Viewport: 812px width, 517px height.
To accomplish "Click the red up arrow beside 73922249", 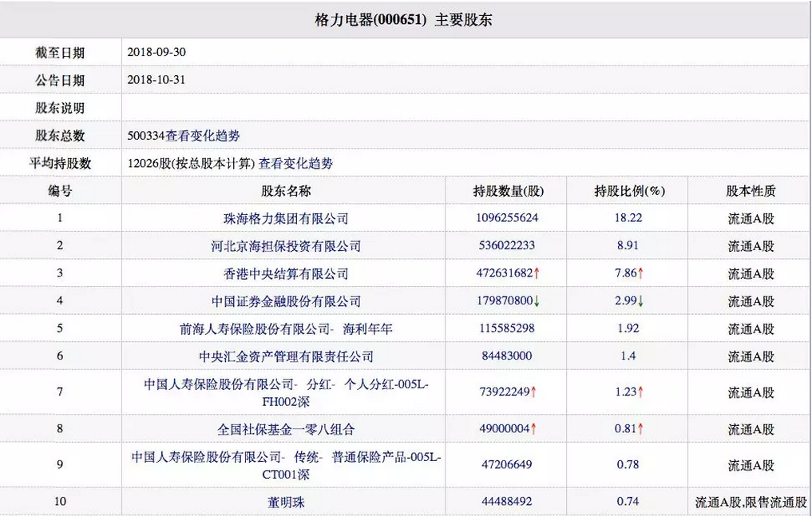I will (534, 392).
